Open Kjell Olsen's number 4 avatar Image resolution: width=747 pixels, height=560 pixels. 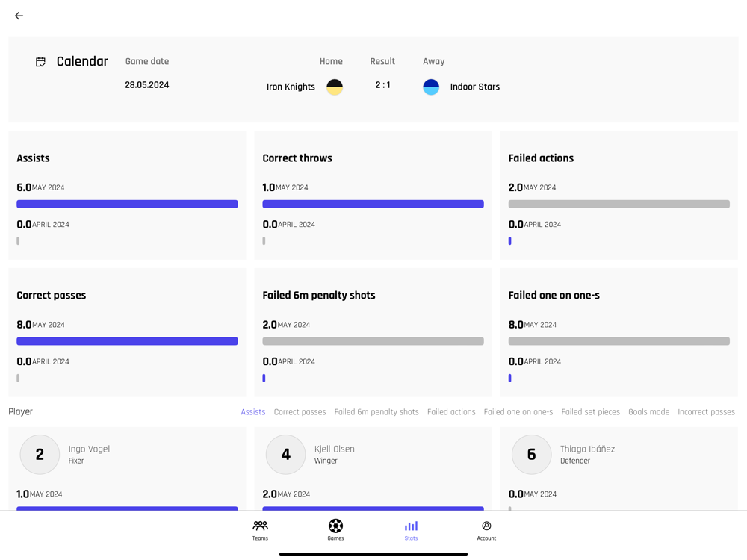285,454
